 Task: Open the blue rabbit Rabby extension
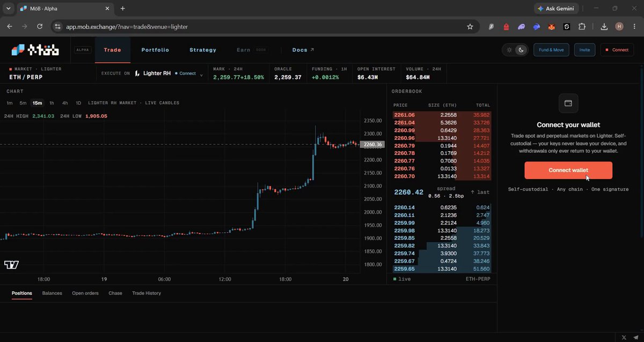tap(536, 26)
